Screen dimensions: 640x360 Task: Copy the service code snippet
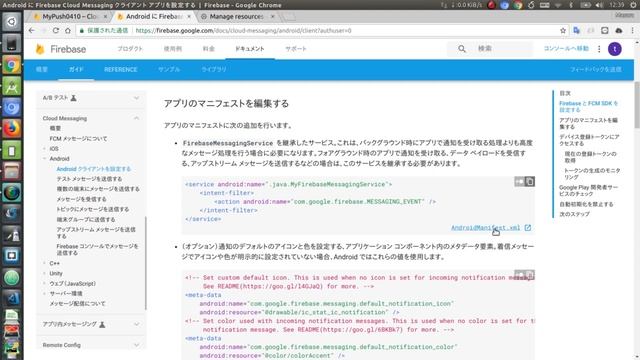[530, 181]
